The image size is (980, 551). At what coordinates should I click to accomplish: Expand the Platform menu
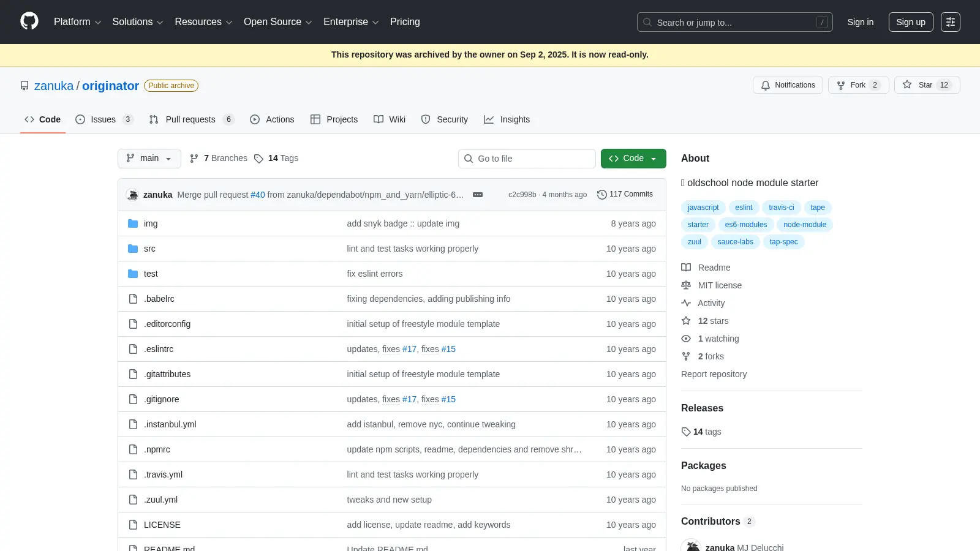(77, 22)
